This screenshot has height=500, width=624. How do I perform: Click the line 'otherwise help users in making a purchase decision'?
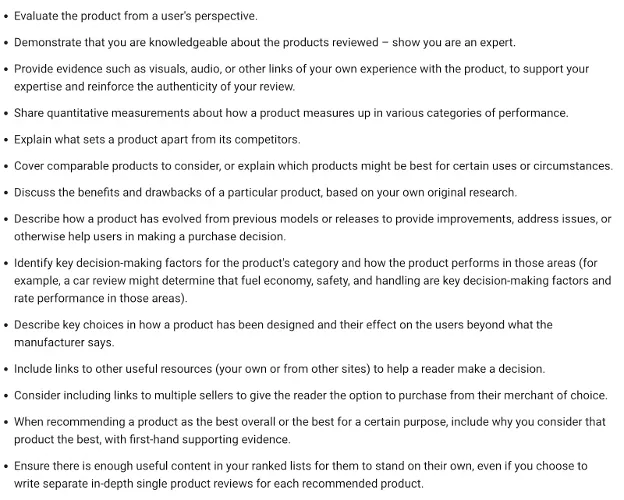[x=150, y=236]
